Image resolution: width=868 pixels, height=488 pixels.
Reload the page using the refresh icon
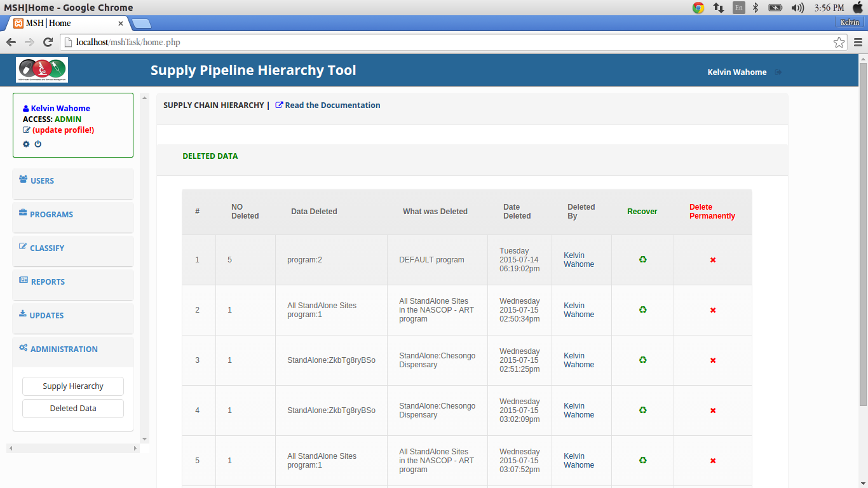tap(48, 42)
